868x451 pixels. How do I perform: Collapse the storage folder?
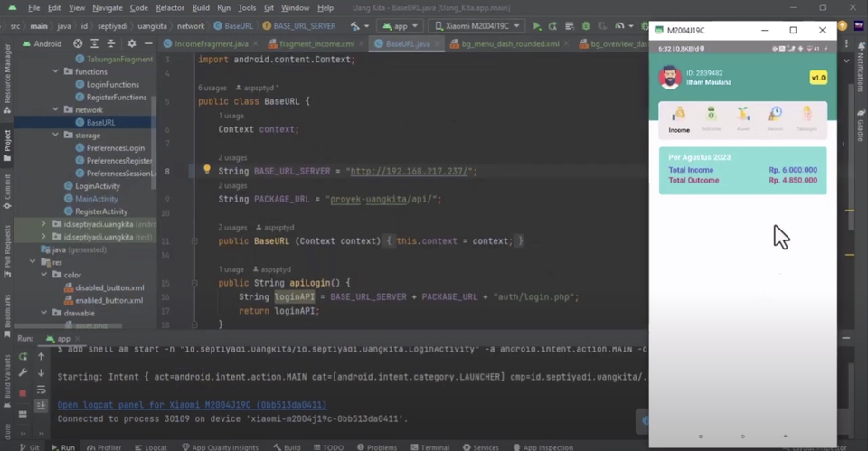click(x=55, y=135)
